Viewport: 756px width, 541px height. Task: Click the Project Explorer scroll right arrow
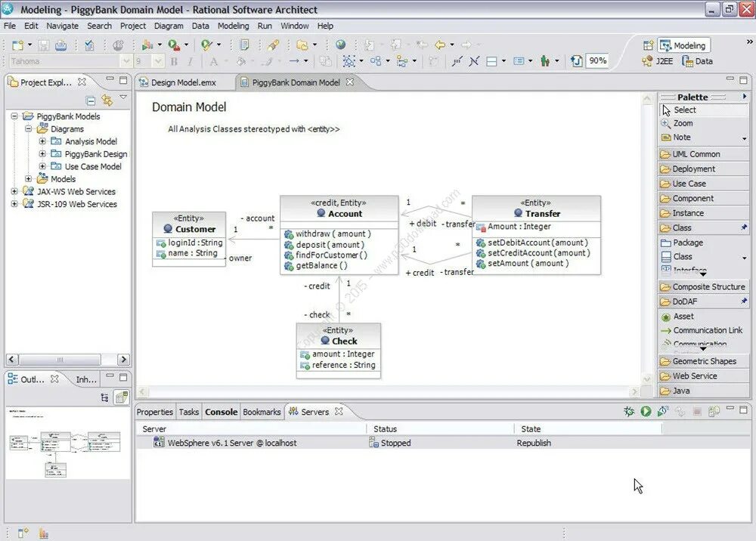coord(123,360)
